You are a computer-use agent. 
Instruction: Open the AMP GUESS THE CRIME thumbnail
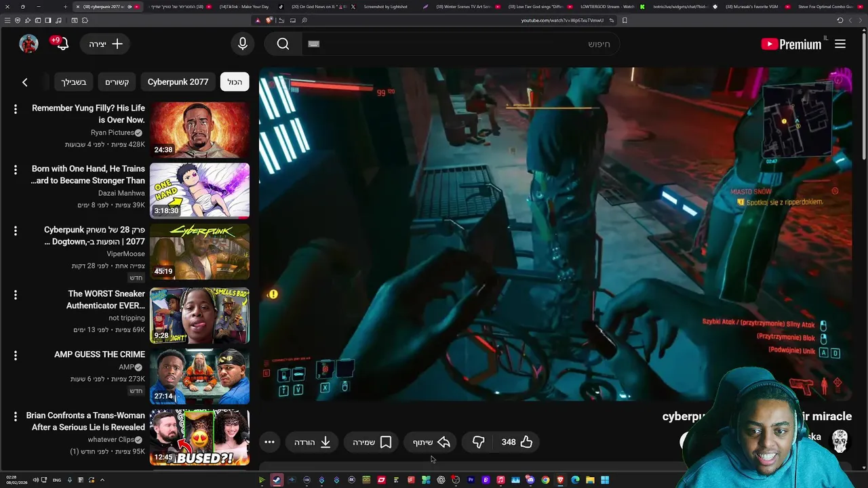click(x=199, y=376)
